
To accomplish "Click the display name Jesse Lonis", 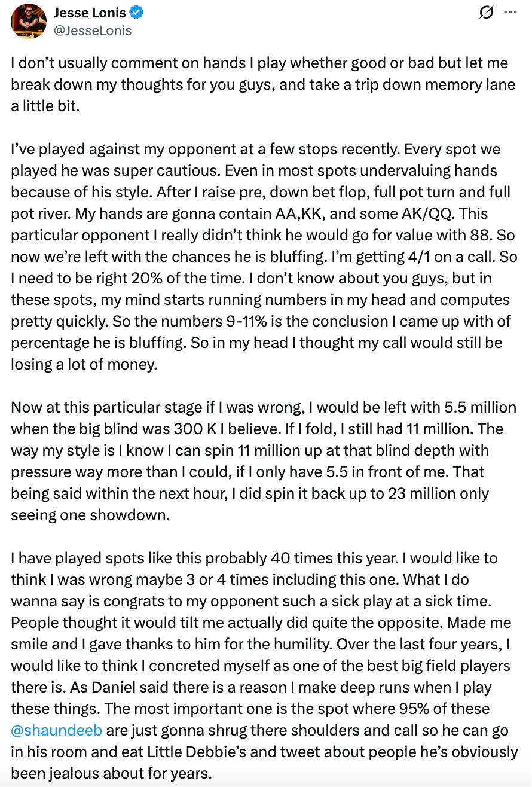I will point(90,13).
